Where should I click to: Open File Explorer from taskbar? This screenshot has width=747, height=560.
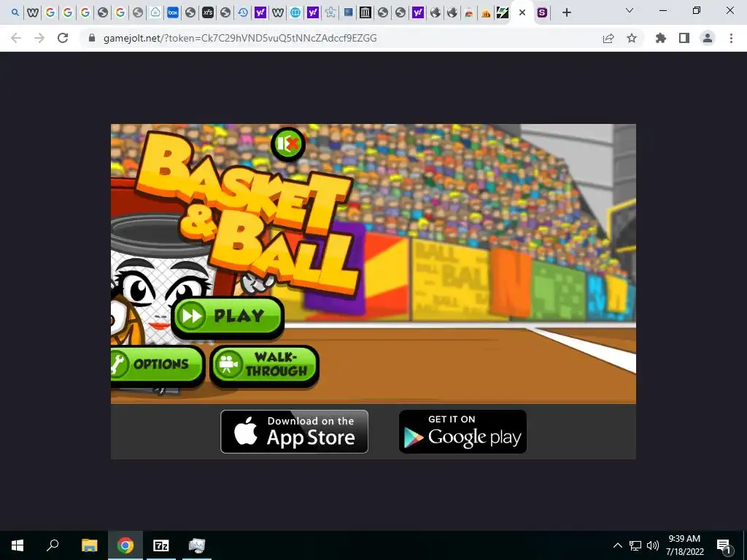(89, 545)
